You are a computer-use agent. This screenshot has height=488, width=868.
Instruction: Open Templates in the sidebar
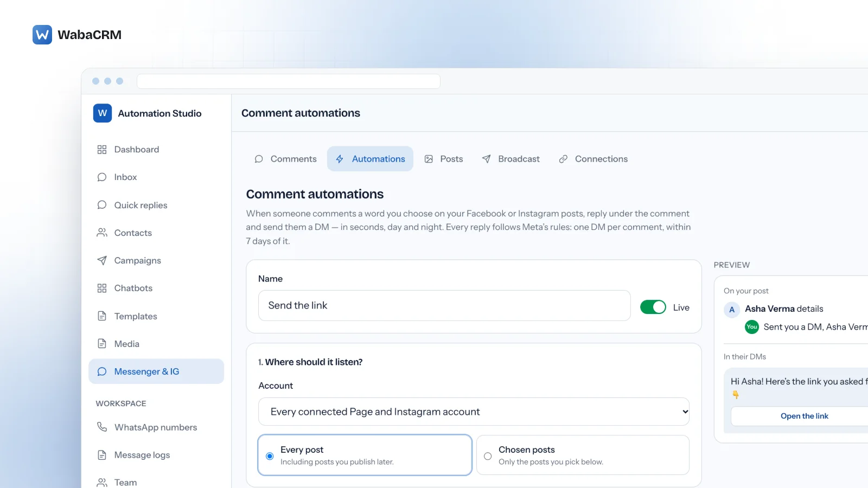click(156, 316)
